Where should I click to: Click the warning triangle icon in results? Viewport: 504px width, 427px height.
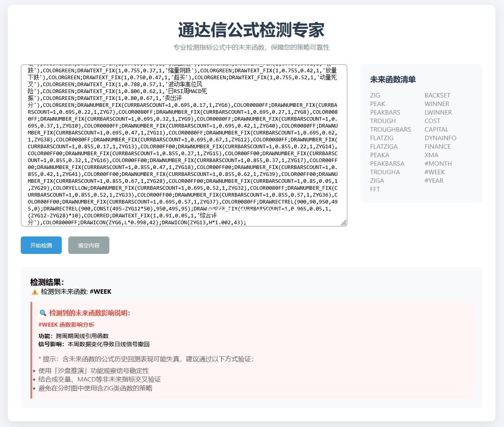pos(35,292)
